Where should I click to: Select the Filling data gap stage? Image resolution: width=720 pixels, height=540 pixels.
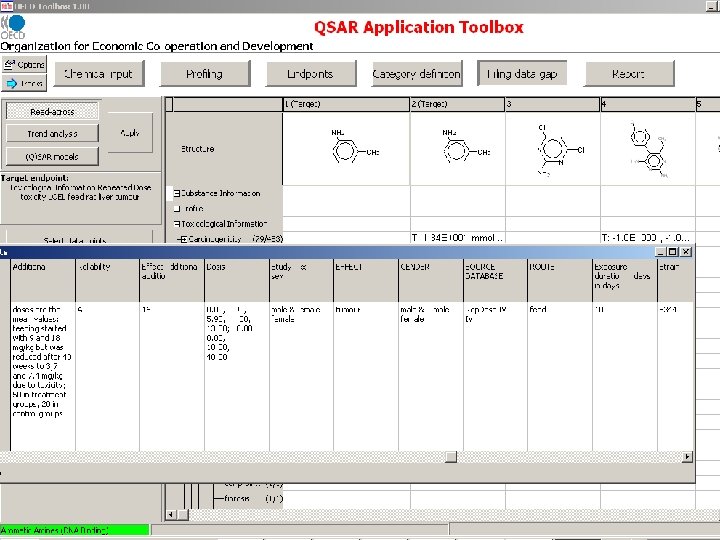point(522,73)
